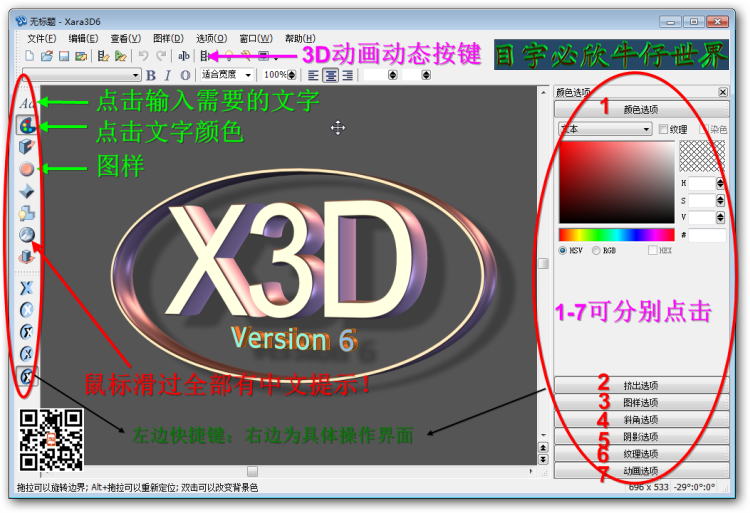Click the Redo arrow icon

161,56
